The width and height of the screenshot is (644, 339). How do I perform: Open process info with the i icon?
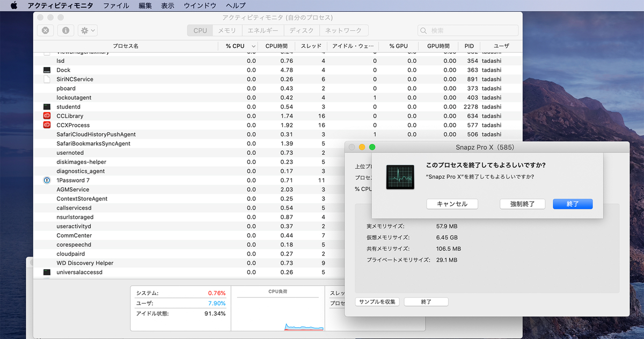coord(65,31)
